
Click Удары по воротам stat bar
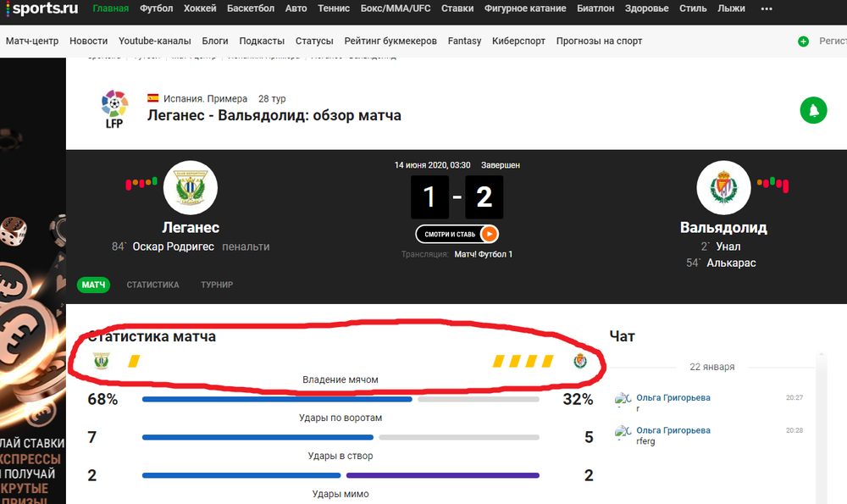coord(340,437)
